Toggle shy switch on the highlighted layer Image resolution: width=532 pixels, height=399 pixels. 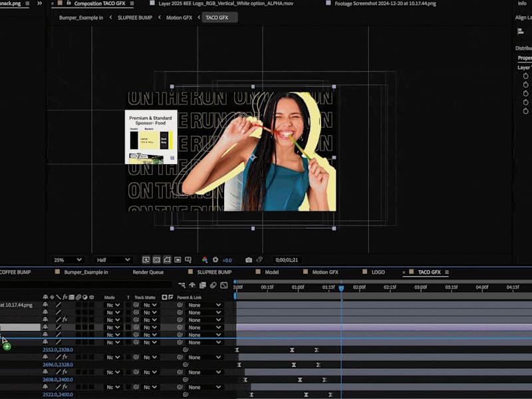[x=45, y=327]
